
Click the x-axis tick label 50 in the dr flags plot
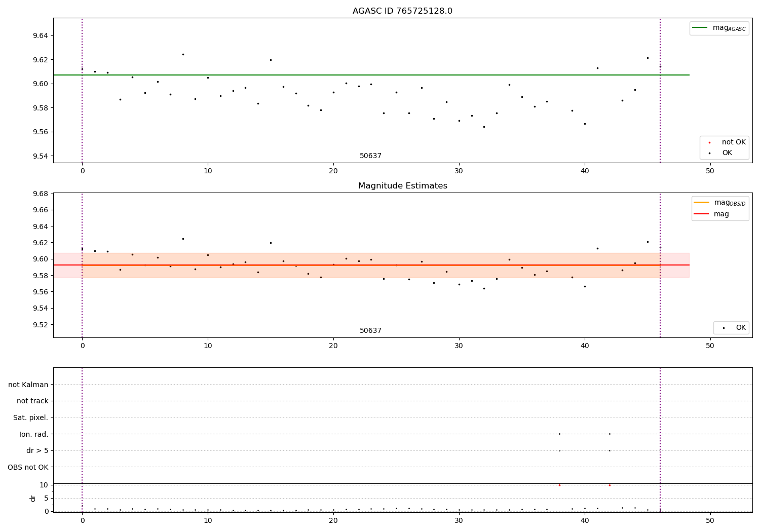(x=710, y=521)
